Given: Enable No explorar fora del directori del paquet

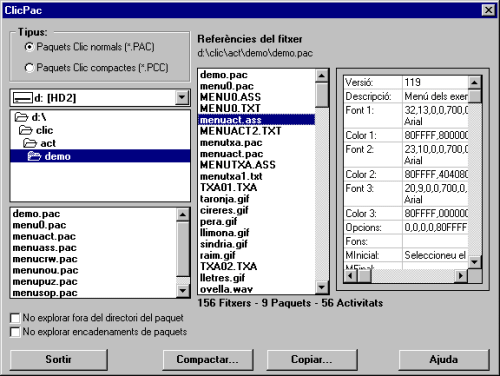Looking at the screenshot, I should 15,318.
